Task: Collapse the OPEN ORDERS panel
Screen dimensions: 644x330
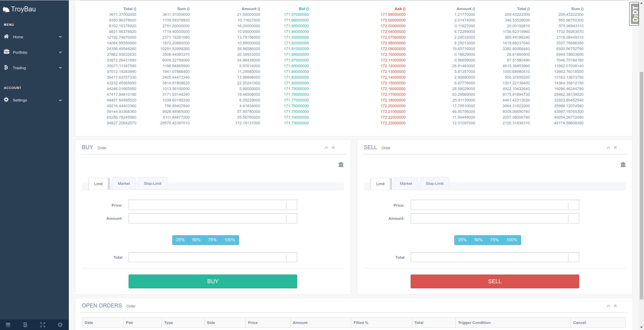Action: pos(608,306)
